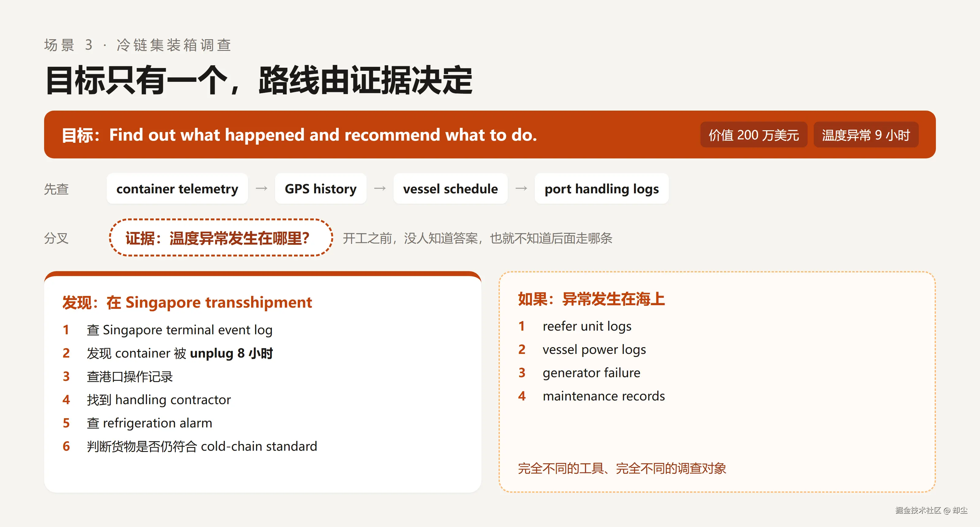980x527 pixels.
Task: Click list item '查 Singapore terminal event log'
Action: (x=179, y=330)
